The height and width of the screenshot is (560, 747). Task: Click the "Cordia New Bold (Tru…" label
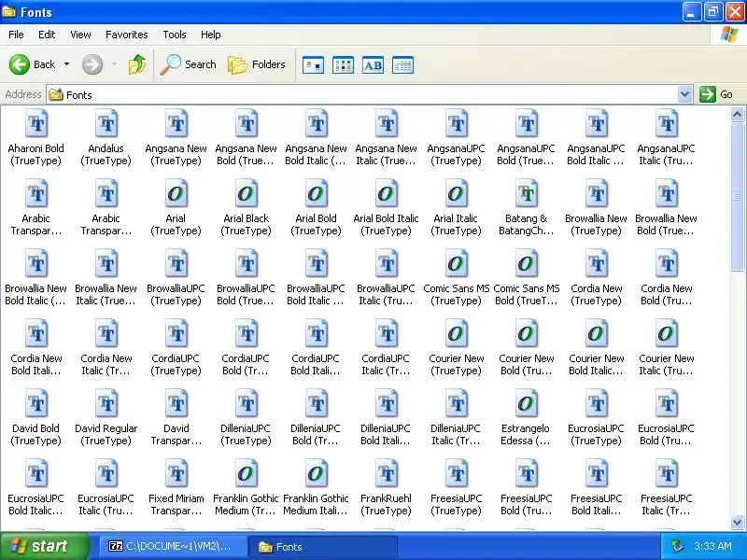pyautogui.click(x=667, y=294)
